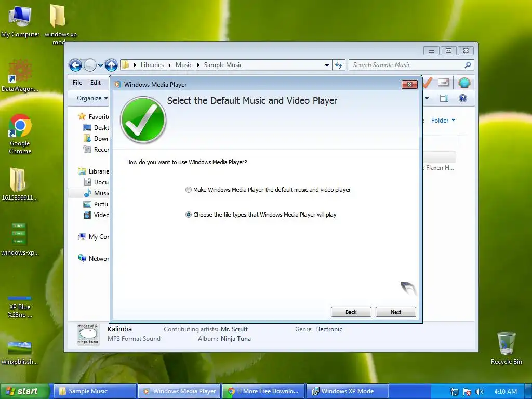Click the Ninja Tuna album value
Viewport: 532px width, 399px height.
[235, 339]
